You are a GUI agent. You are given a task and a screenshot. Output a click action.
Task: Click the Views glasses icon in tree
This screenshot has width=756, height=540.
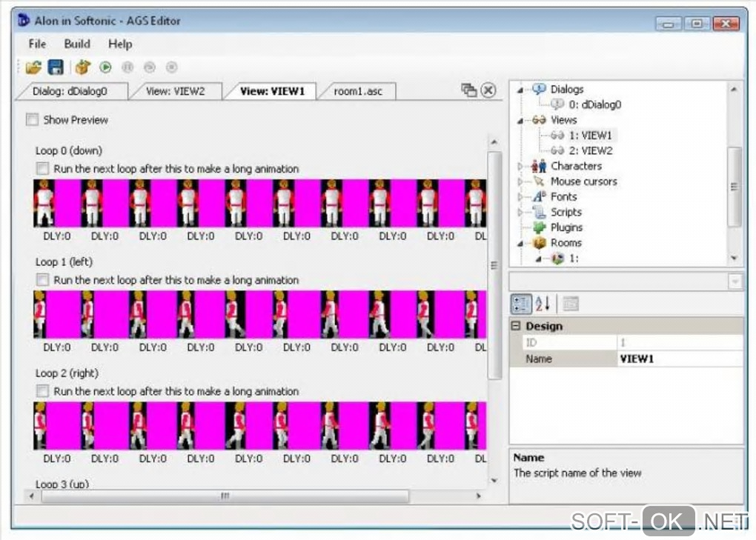539,120
